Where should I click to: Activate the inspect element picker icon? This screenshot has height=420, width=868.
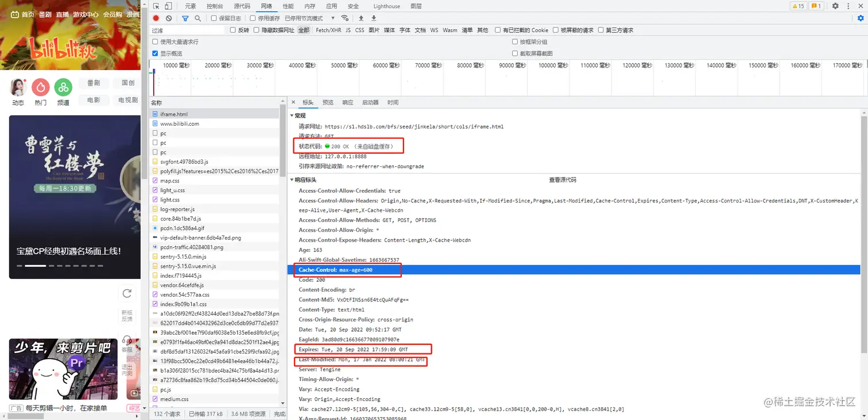point(156,6)
